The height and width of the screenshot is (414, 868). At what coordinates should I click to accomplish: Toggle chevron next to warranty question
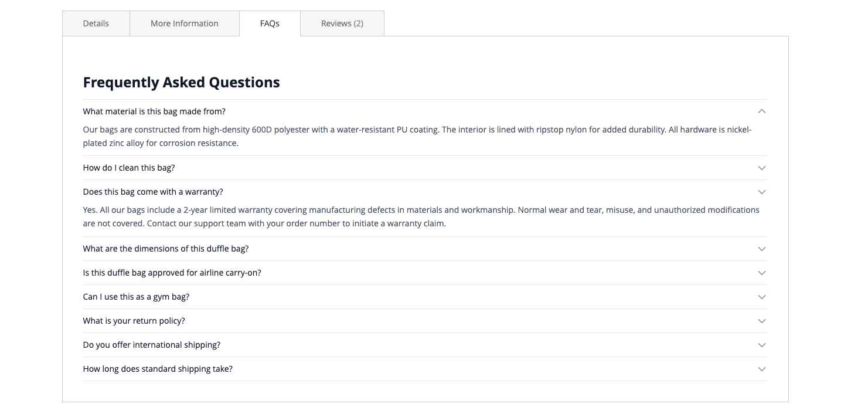[x=762, y=192]
